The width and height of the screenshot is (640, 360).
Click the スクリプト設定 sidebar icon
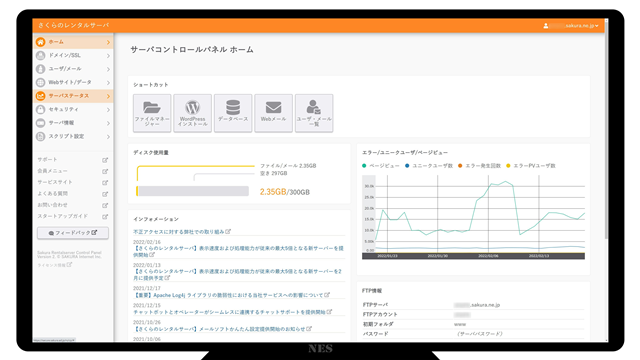[x=40, y=136]
